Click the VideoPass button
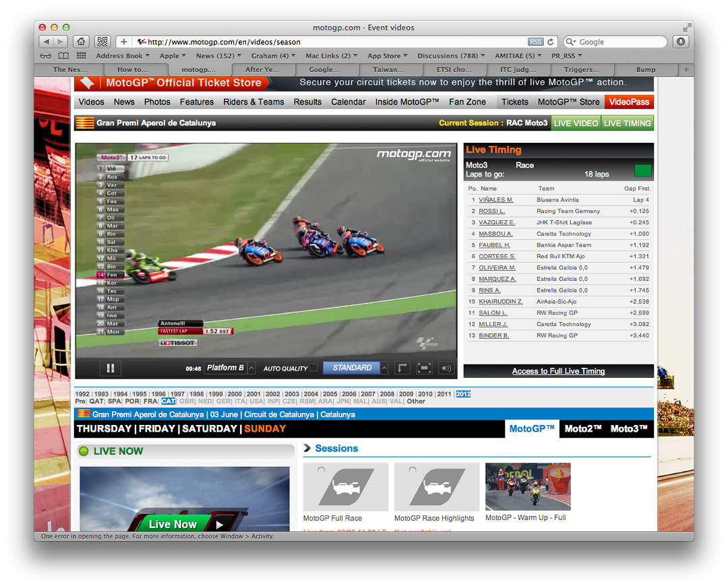728x588 pixels. click(x=629, y=102)
